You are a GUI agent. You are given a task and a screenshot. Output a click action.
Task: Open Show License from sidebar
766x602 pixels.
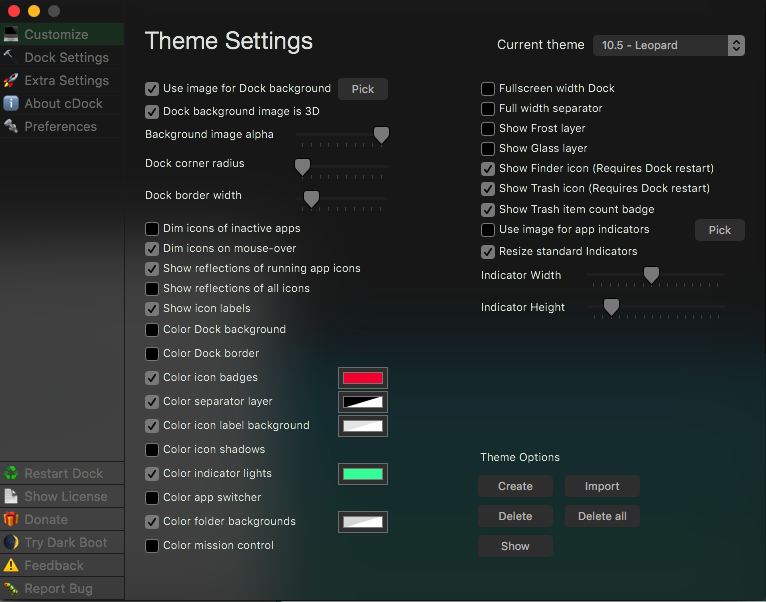(62, 496)
